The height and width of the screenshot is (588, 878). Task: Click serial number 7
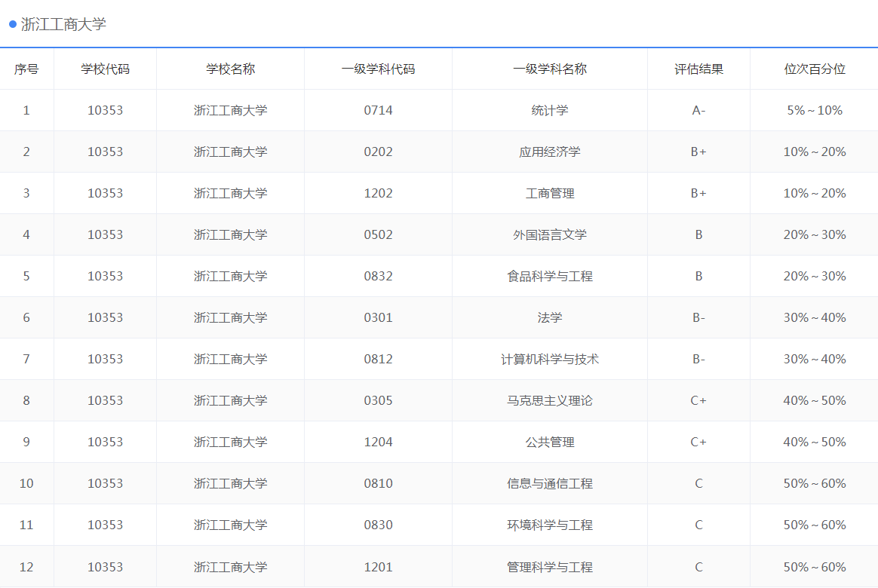(x=26, y=359)
